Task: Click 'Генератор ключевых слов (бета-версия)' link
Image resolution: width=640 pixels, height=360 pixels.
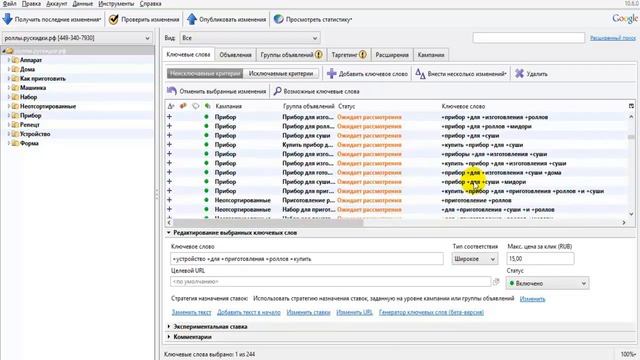Action: pyautogui.click(x=431, y=312)
